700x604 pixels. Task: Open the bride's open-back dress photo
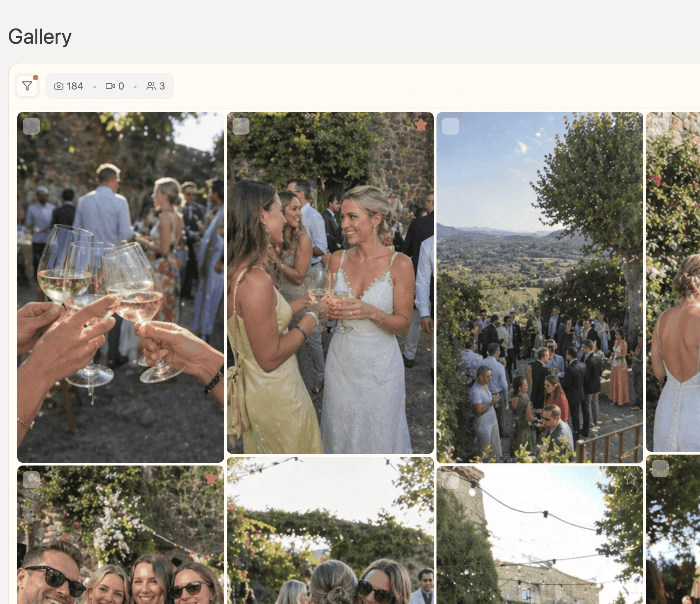tap(673, 282)
